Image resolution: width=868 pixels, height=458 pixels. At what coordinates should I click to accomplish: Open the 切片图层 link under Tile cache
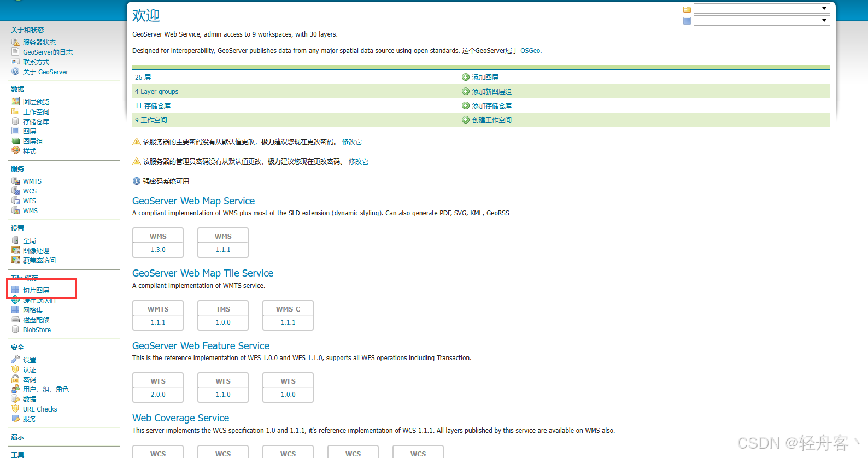click(36, 291)
